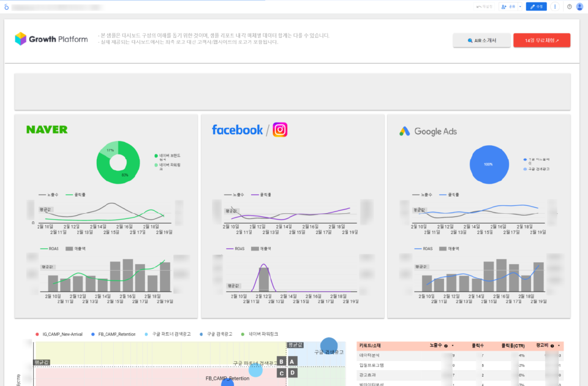Open the 노출수 column header dropdown

click(453, 346)
